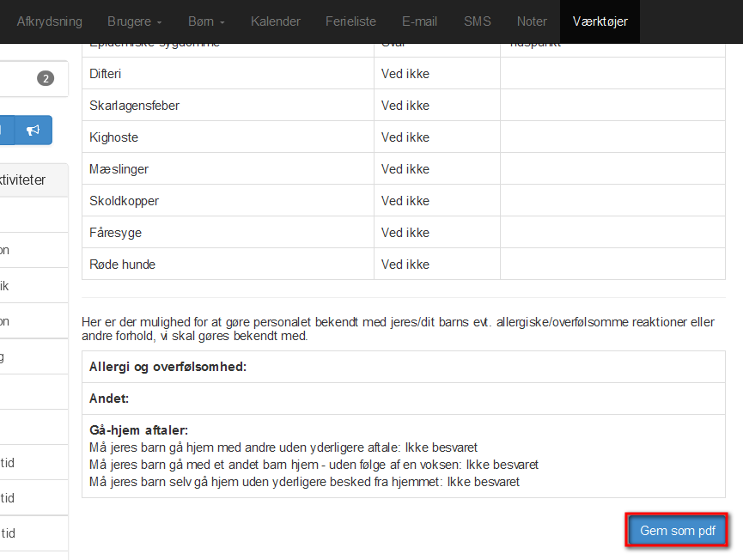
Task: Click the 'Allergi og overfølsomhed:' heading
Action: pos(167,367)
